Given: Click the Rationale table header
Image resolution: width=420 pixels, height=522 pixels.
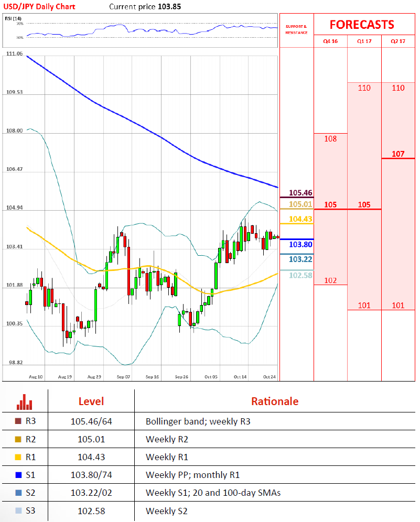Looking at the screenshot, I should 275,401.
